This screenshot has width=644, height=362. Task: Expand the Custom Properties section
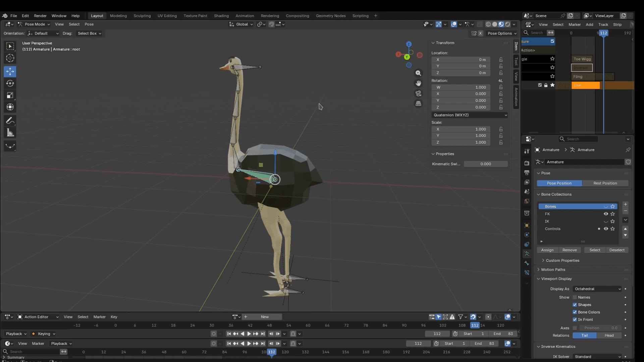(x=562, y=260)
